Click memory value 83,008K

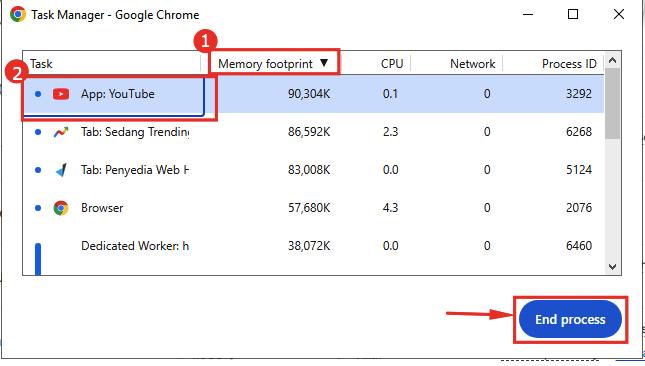[309, 170]
